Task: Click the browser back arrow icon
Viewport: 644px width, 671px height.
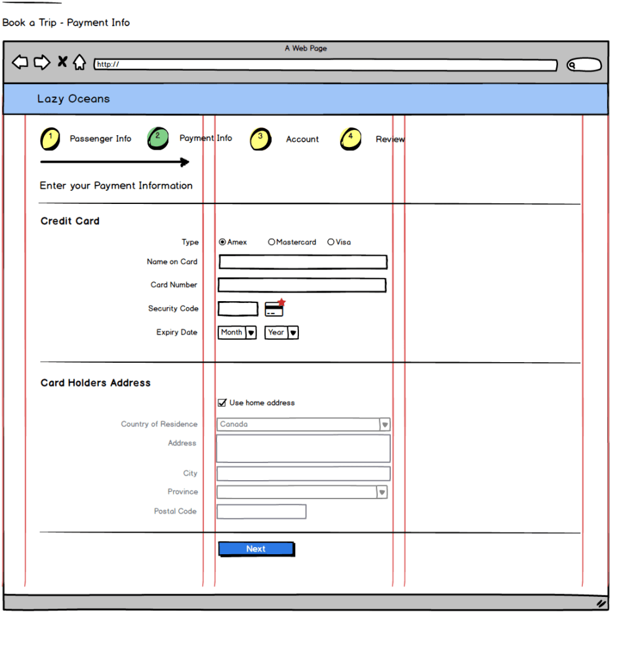Action: click(x=20, y=62)
